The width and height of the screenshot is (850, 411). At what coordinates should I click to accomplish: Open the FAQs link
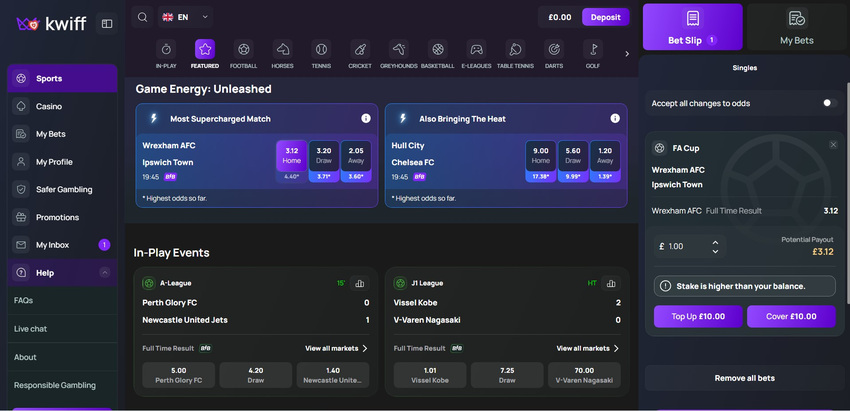23,300
